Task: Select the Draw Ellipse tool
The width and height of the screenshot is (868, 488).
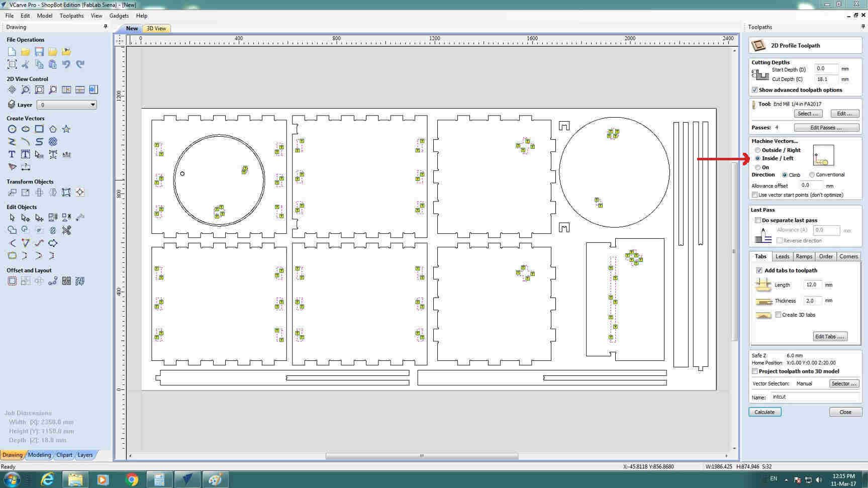Action: pos(26,129)
